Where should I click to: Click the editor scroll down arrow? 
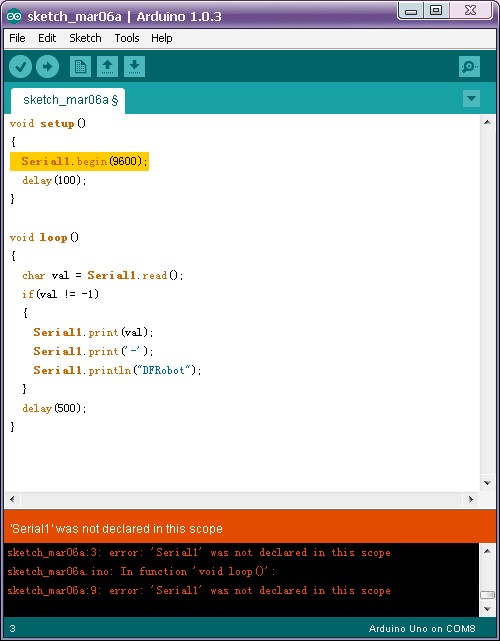[487, 483]
